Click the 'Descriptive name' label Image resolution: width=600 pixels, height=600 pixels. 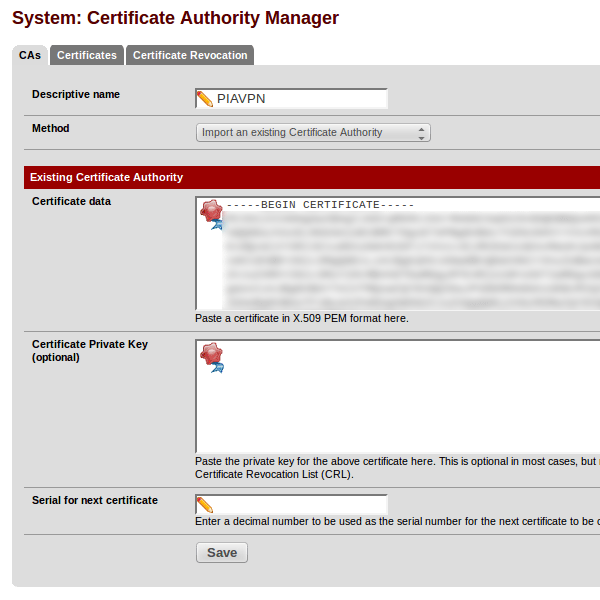coord(76,94)
